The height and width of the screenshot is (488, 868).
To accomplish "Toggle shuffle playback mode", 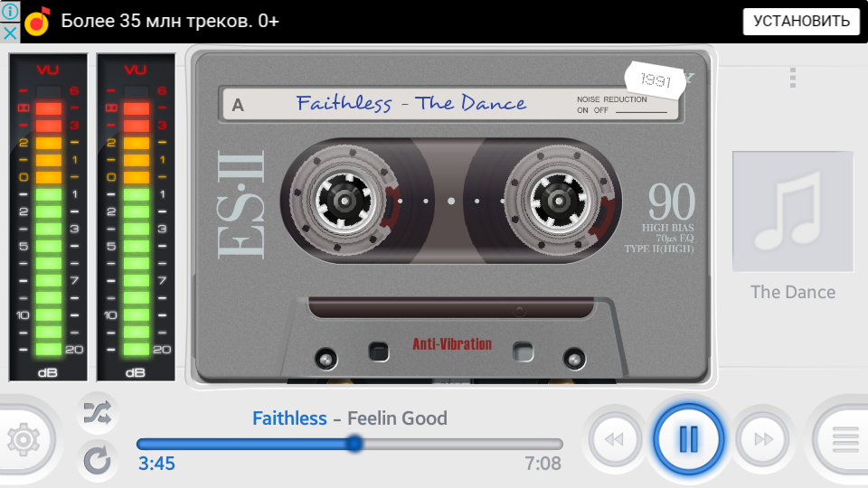I will tap(98, 413).
